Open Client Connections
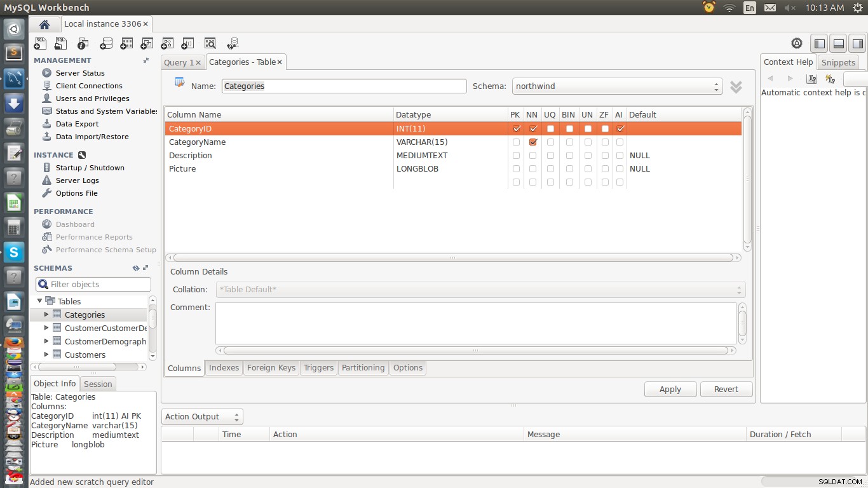 tap(89, 86)
